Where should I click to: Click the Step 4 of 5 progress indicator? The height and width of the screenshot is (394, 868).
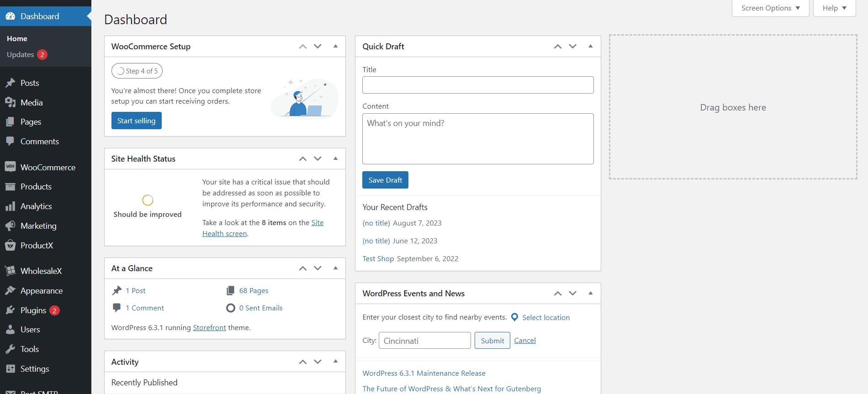tap(137, 71)
